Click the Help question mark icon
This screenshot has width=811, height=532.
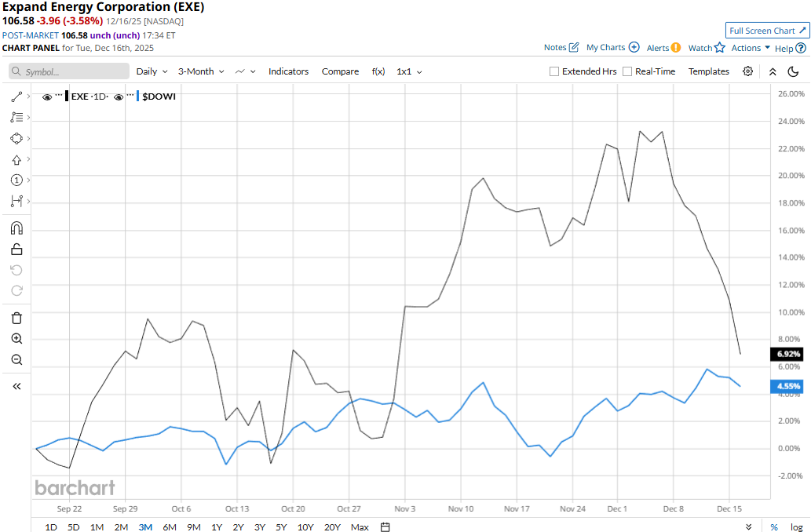coord(801,48)
